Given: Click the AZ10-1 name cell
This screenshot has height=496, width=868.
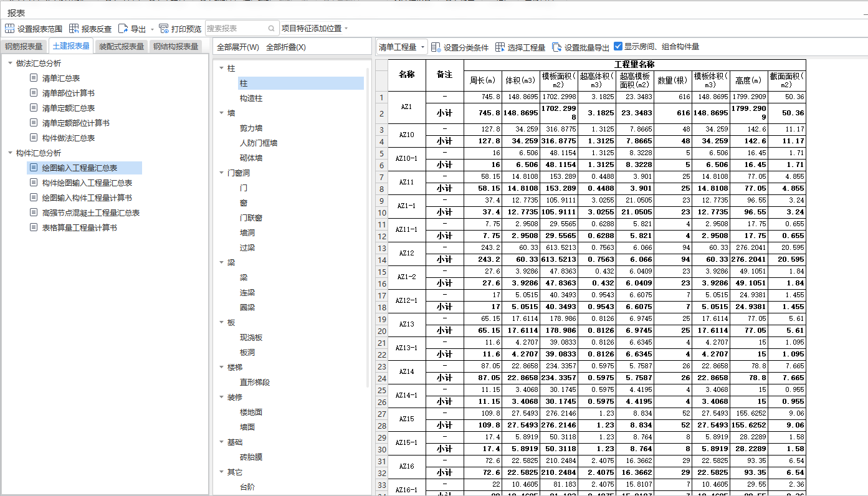Looking at the screenshot, I should pyautogui.click(x=406, y=159).
